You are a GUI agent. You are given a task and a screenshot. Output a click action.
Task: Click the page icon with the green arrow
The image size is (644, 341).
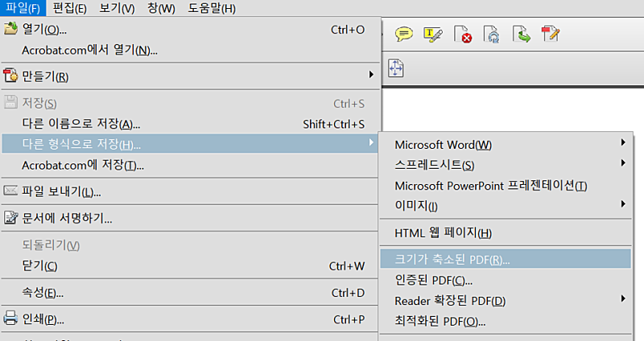(x=521, y=34)
